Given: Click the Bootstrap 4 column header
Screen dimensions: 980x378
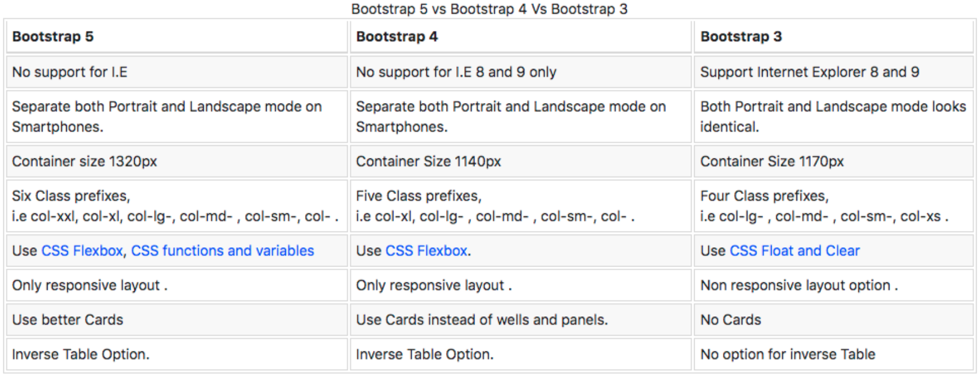Looking at the screenshot, I should click(397, 37).
